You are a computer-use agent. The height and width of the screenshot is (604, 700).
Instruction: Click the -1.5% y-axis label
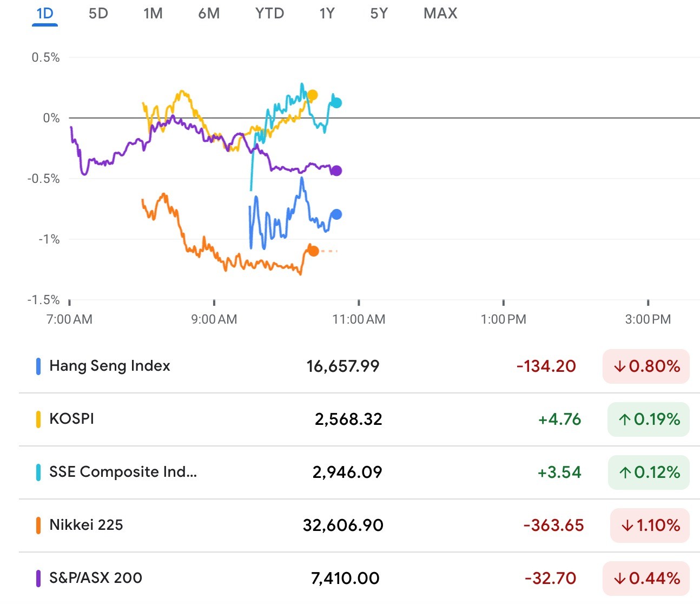[44, 300]
